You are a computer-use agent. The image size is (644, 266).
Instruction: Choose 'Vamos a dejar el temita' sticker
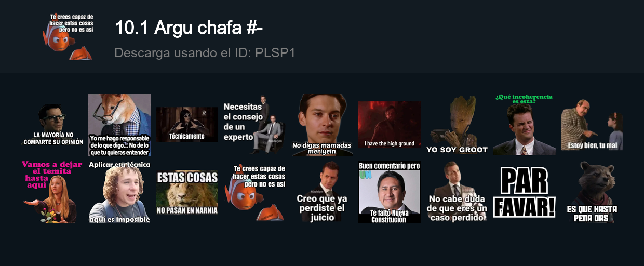[x=52, y=192]
